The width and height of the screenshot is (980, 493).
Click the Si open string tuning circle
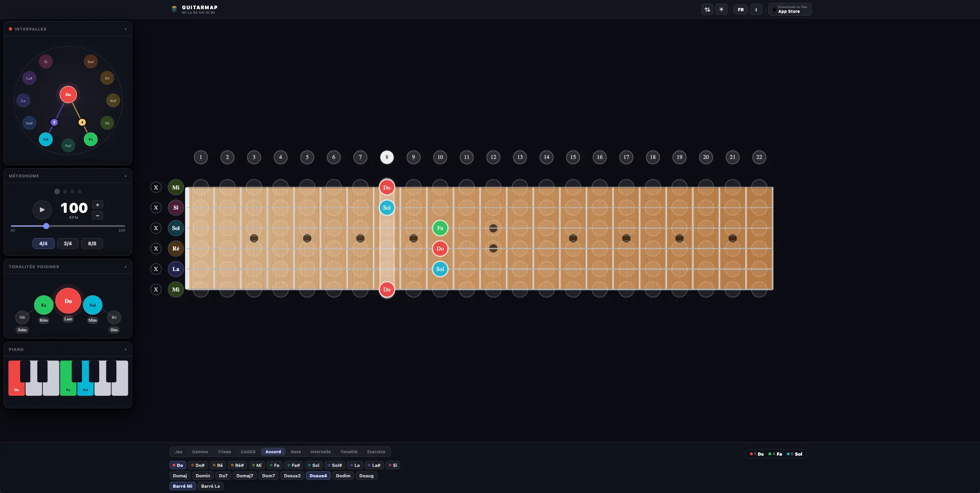(x=176, y=208)
